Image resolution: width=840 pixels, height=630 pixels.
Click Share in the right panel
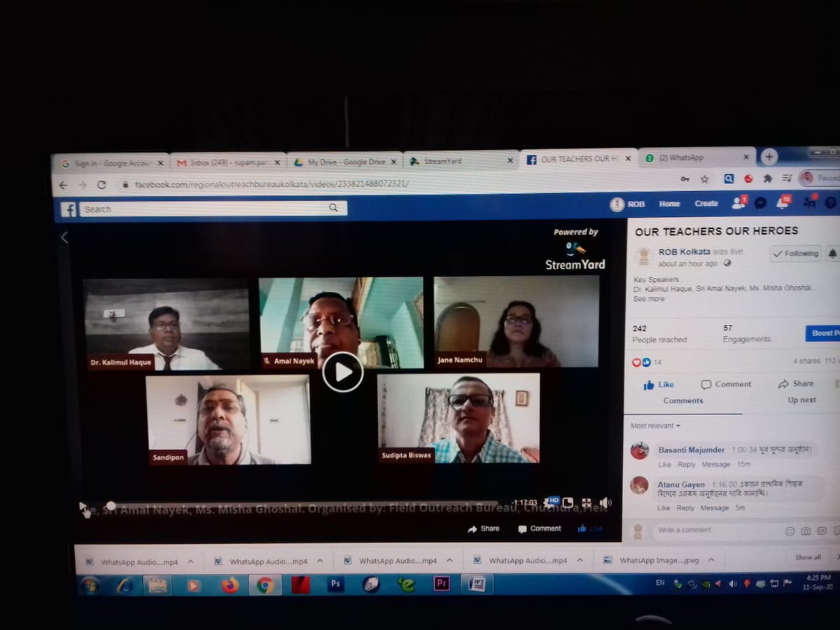pyautogui.click(x=796, y=384)
